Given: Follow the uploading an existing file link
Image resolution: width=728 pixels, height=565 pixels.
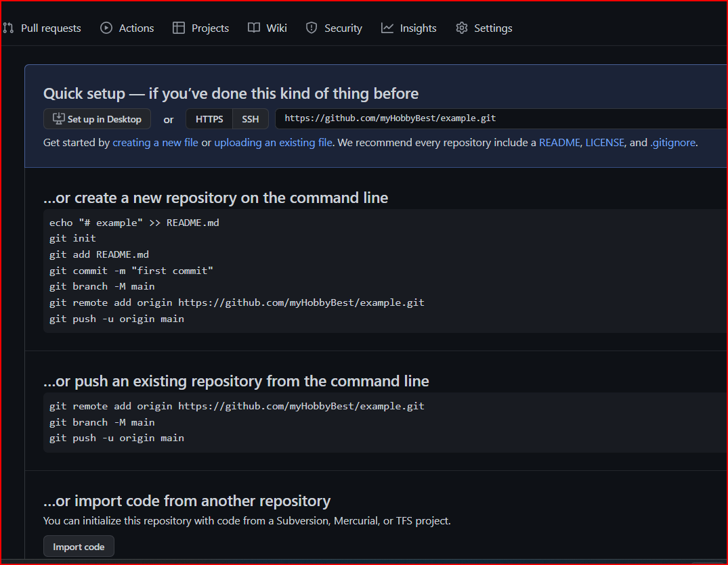Looking at the screenshot, I should [x=273, y=143].
